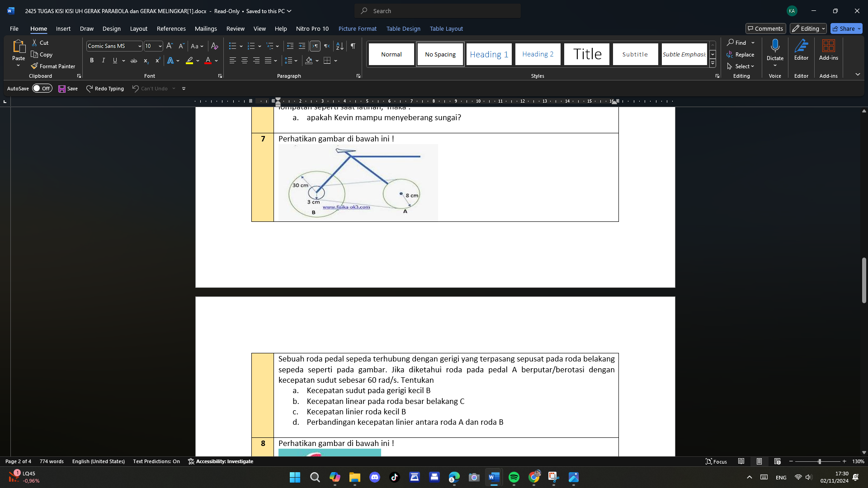The width and height of the screenshot is (868, 488).
Task: Switch to Read Mode view
Action: tap(741, 461)
